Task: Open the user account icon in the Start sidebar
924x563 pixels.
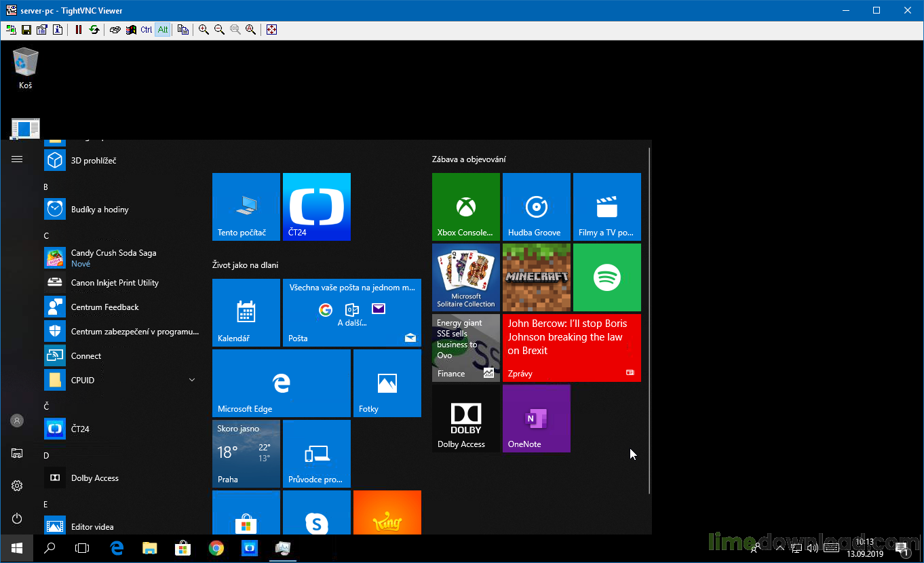Action: pyautogui.click(x=17, y=421)
